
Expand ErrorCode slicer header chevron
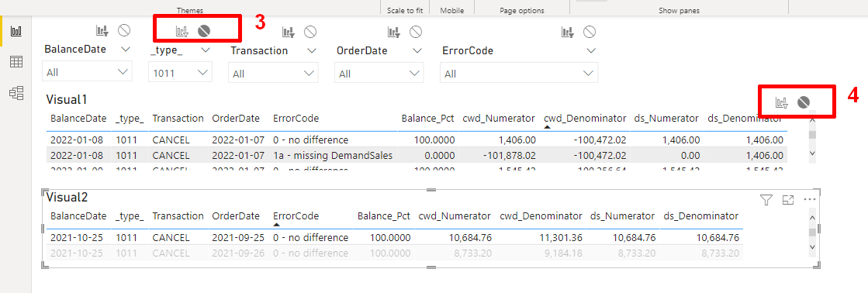click(591, 50)
